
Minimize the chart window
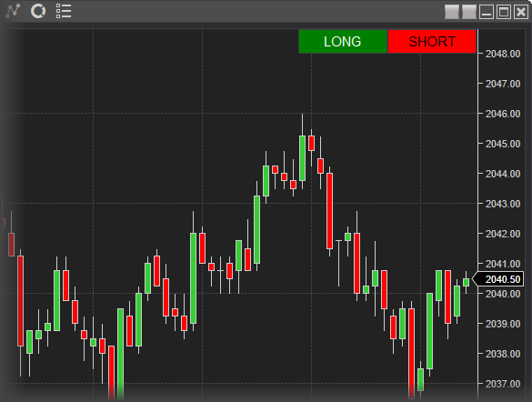487,12
